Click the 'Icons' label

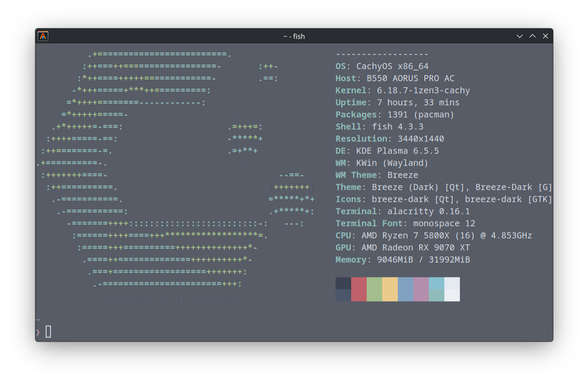tap(349, 199)
